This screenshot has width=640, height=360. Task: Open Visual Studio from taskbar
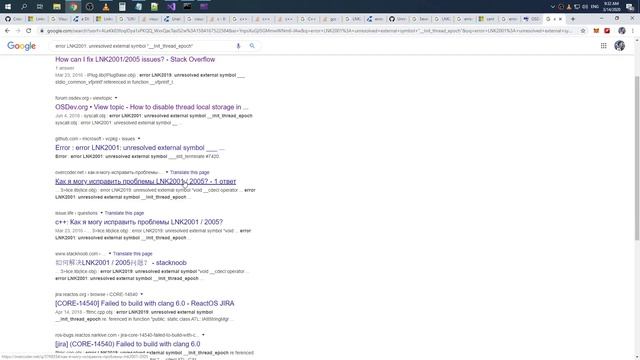(171, 6)
